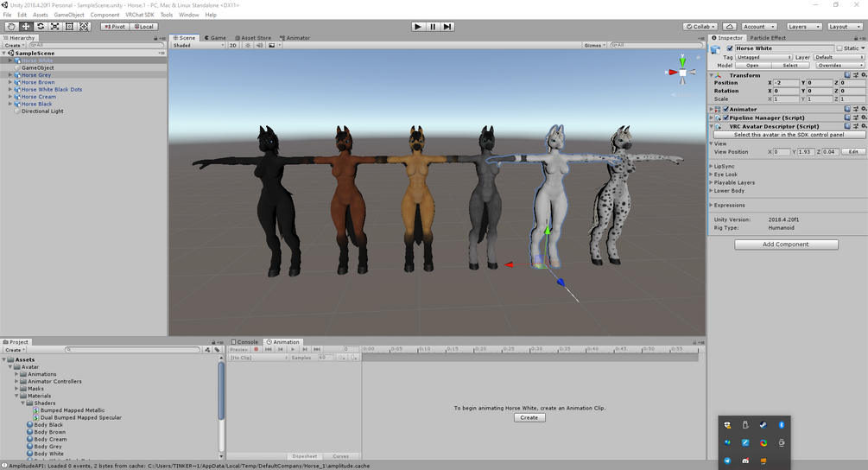Image resolution: width=868 pixels, height=470 pixels.
Task: Click animation Record button
Action: pos(257,349)
